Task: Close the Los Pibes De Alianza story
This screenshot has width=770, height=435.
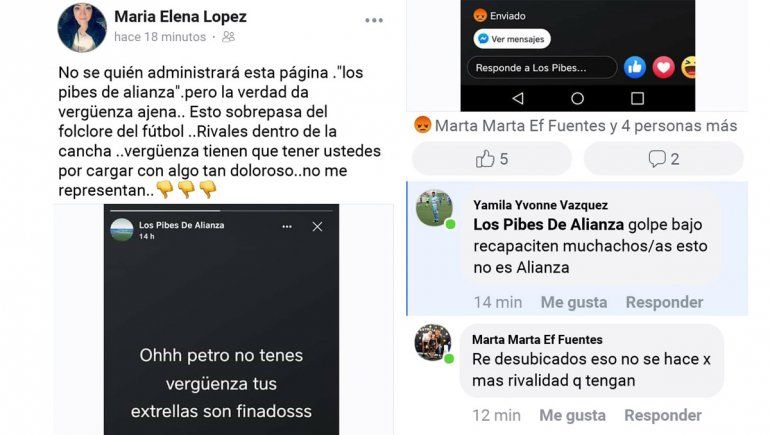Action: 317,226
